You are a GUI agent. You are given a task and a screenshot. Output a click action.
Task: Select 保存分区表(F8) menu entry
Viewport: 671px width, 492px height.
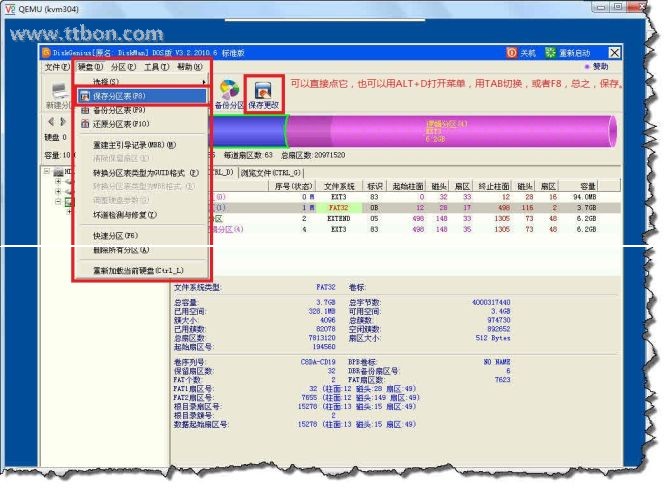tap(141, 96)
